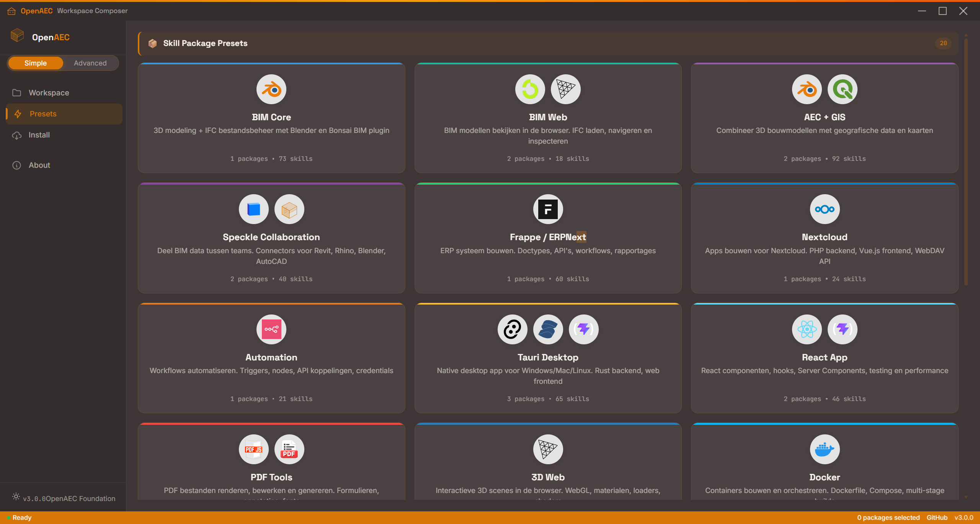Pick the Automation preset title
Viewport: 980px width, 524px height.
click(x=271, y=357)
